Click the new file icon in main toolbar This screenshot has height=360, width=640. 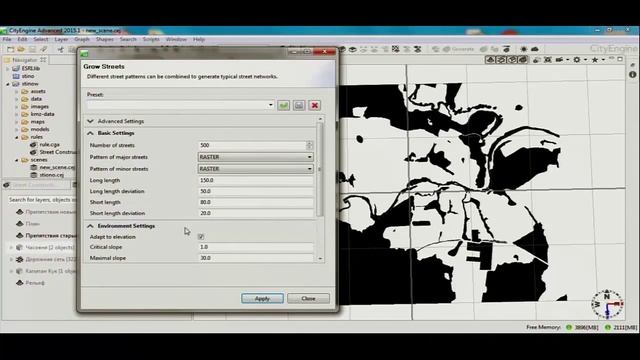[x=11, y=49]
